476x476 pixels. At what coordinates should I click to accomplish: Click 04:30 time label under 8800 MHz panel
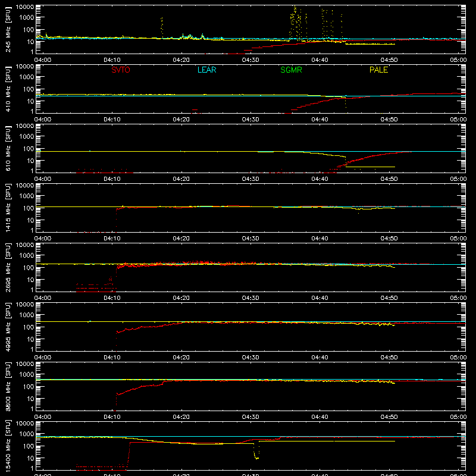click(x=250, y=417)
